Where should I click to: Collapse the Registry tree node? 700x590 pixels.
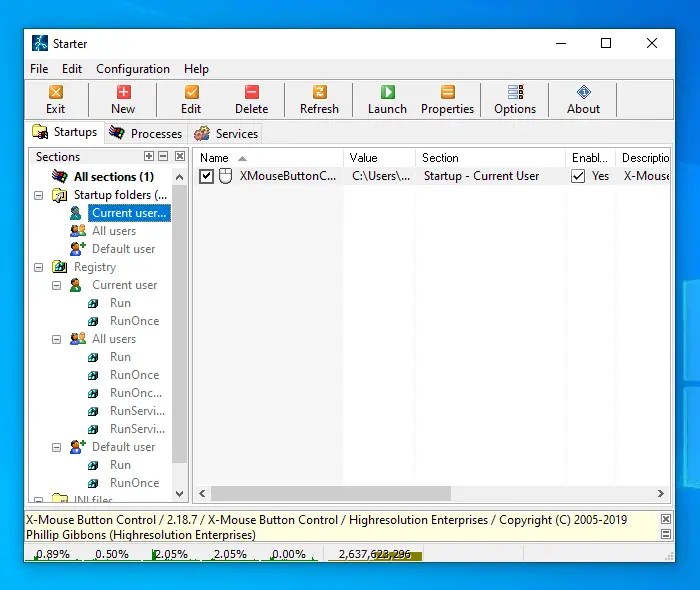(x=39, y=267)
